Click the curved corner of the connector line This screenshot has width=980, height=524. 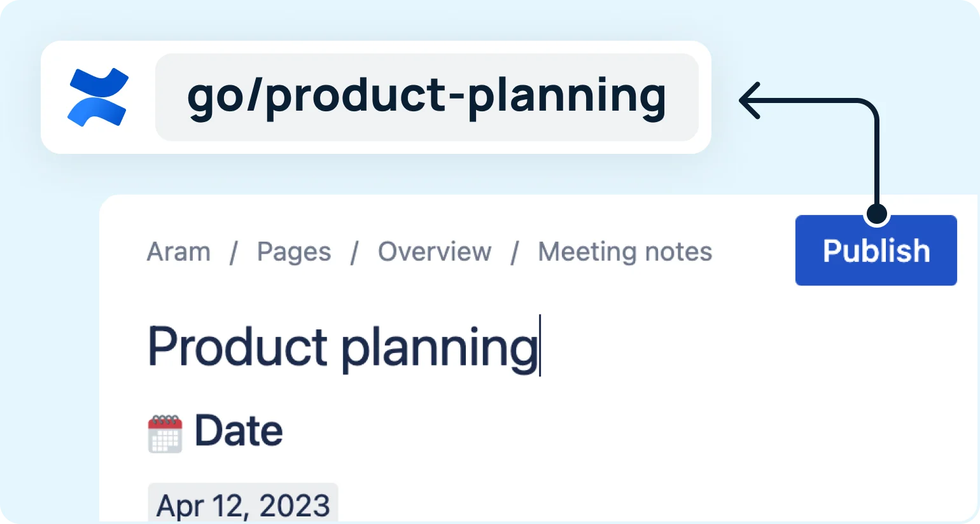tap(871, 106)
